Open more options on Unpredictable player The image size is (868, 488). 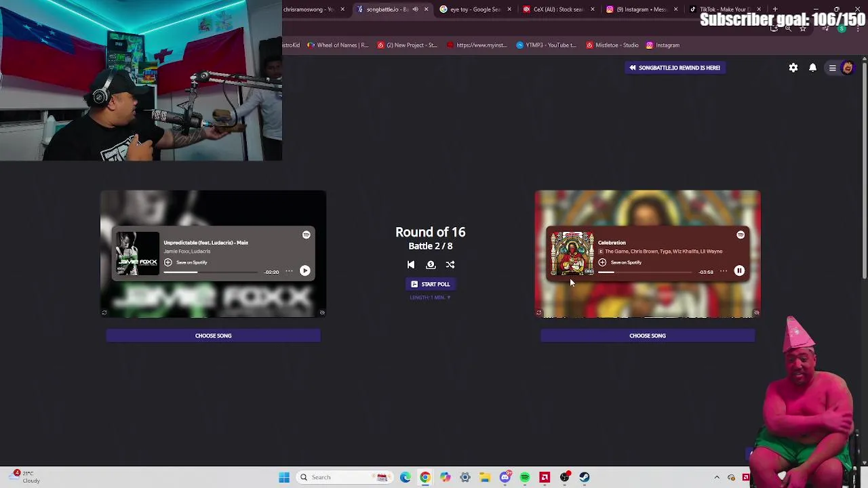click(290, 271)
